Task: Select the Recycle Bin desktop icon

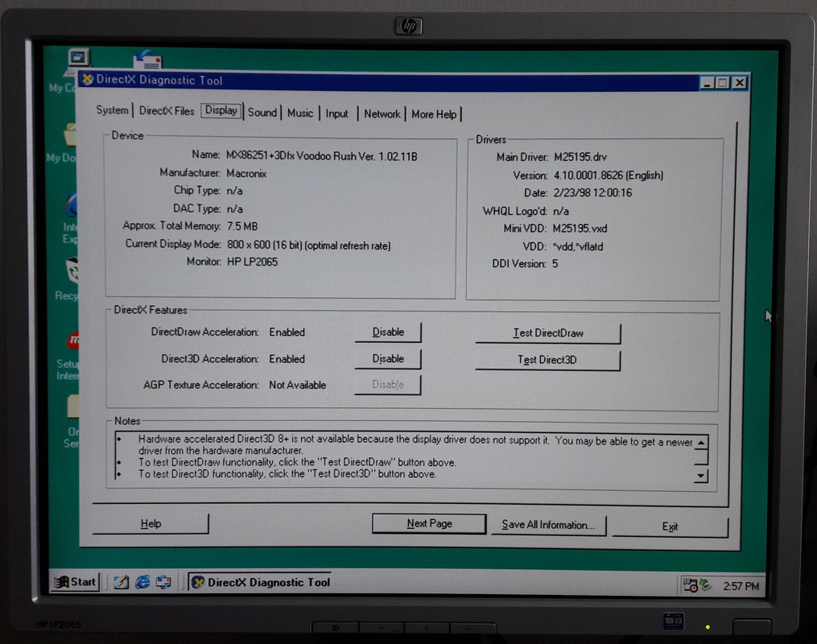Action: click(x=68, y=279)
